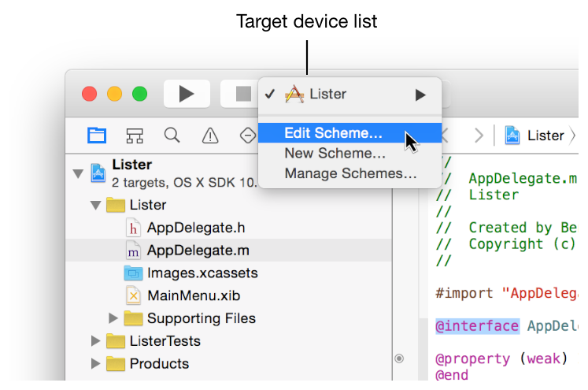Click the red close window button
This screenshot has width=588, height=390.
(89, 94)
